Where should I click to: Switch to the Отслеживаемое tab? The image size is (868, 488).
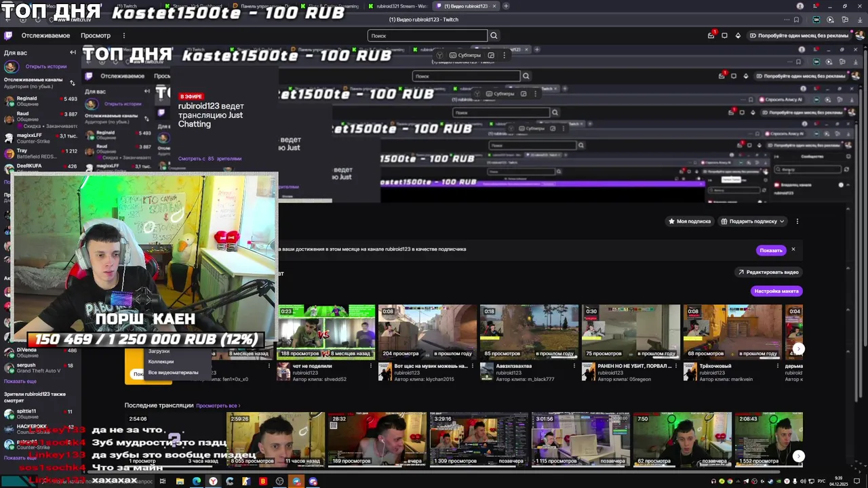(x=45, y=35)
